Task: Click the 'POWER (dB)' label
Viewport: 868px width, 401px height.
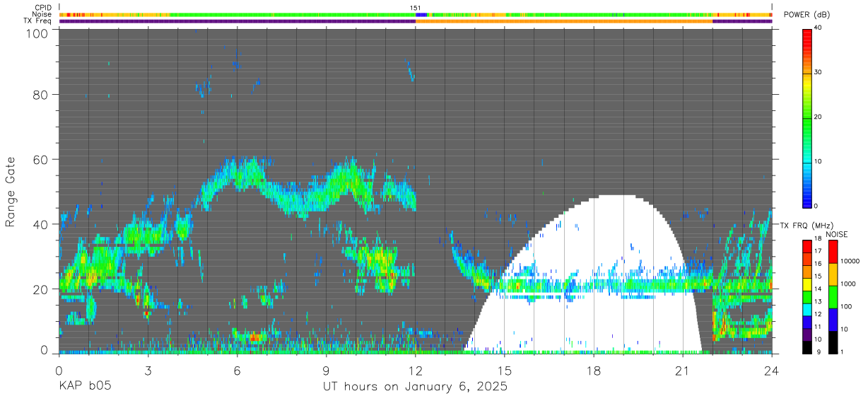Action: pos(807,15)
